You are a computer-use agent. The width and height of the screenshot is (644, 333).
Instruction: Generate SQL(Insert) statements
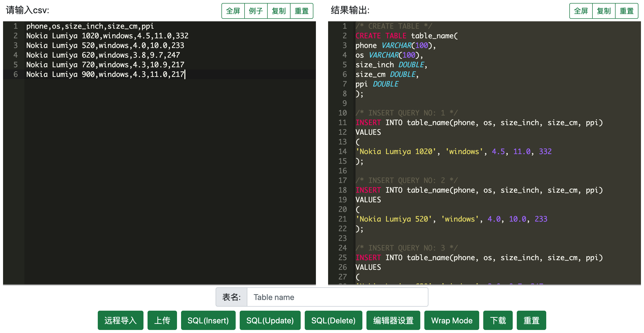point(208,320)
